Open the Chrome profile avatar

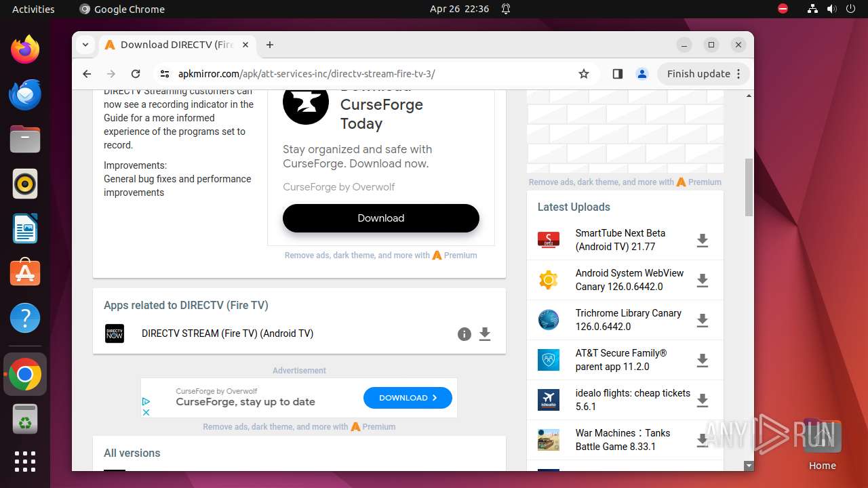642,74
